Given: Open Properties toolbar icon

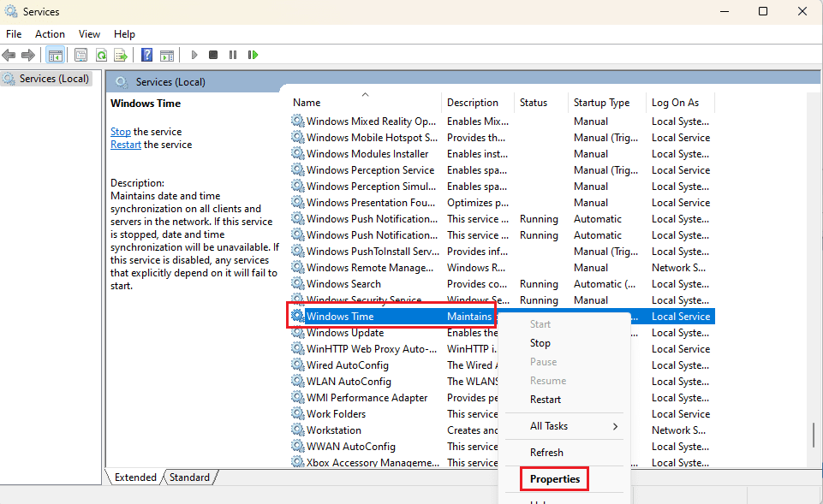Looking at the screenshot, I should [x=81, y=55].
